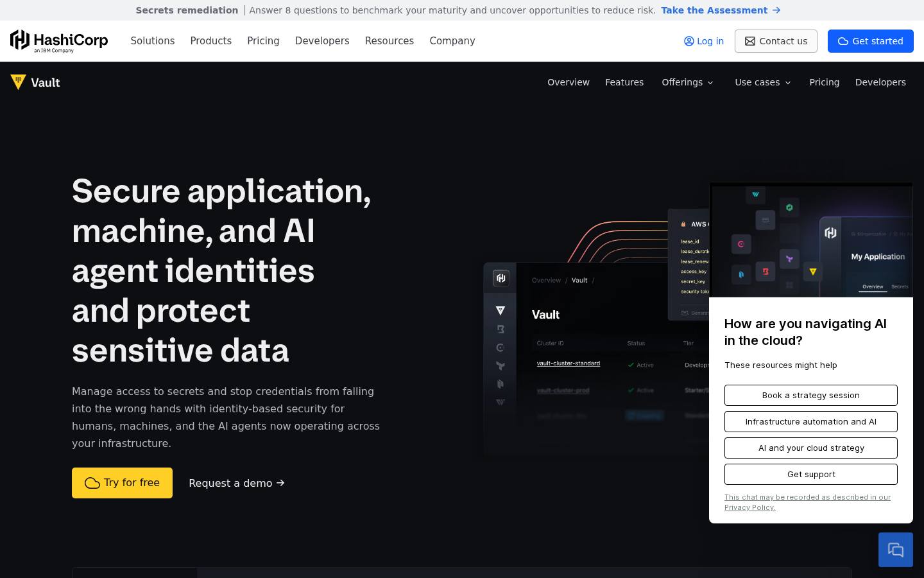Image resolution: width=924 pixels, height=578 pixels.
Task: Click the Vault name in sub-navigation
Action: coord(46,82)
